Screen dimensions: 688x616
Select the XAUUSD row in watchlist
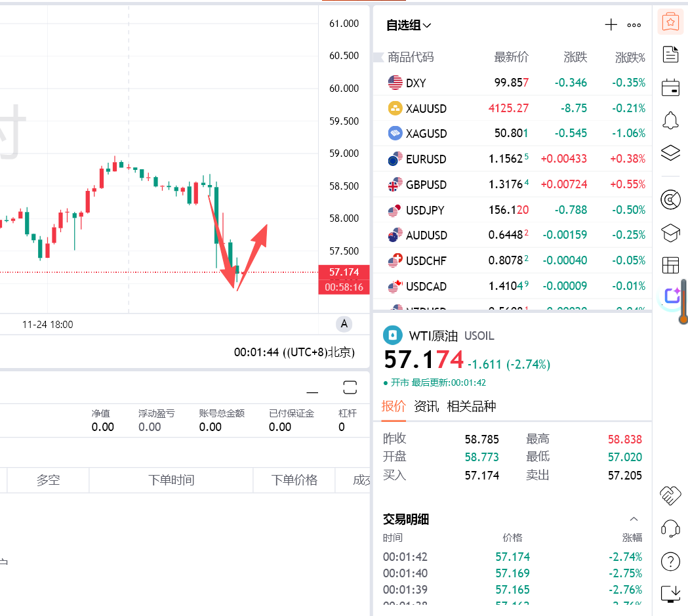(x=512, y=108)
